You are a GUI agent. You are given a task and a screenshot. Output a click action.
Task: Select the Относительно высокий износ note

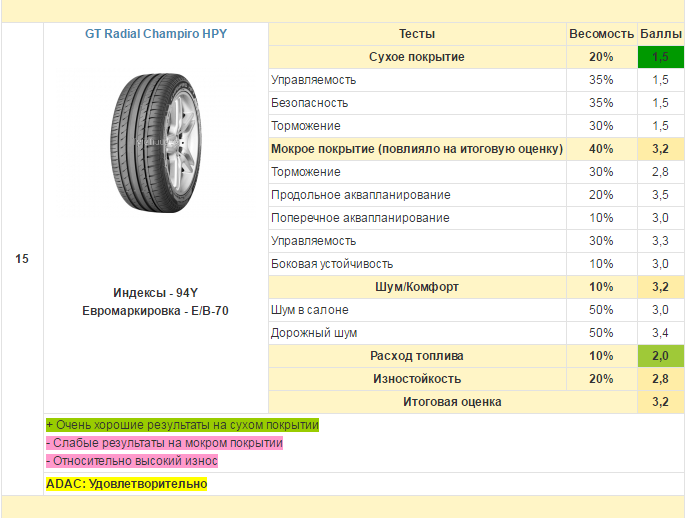click(132, 461)
